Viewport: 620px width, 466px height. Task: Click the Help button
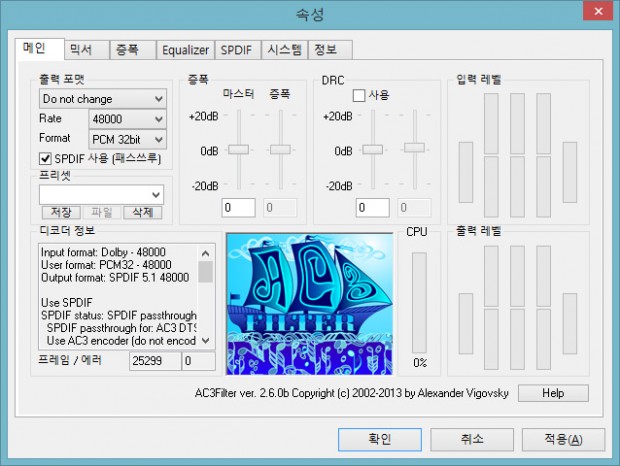(553, 393)
